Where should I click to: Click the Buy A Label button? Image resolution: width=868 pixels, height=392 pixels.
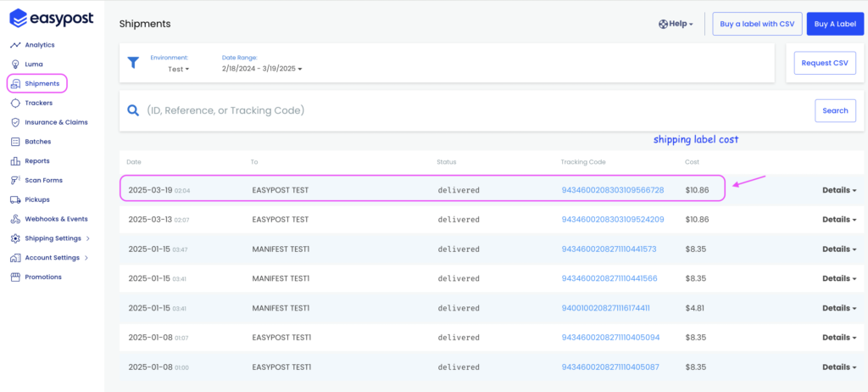(835, 24)
